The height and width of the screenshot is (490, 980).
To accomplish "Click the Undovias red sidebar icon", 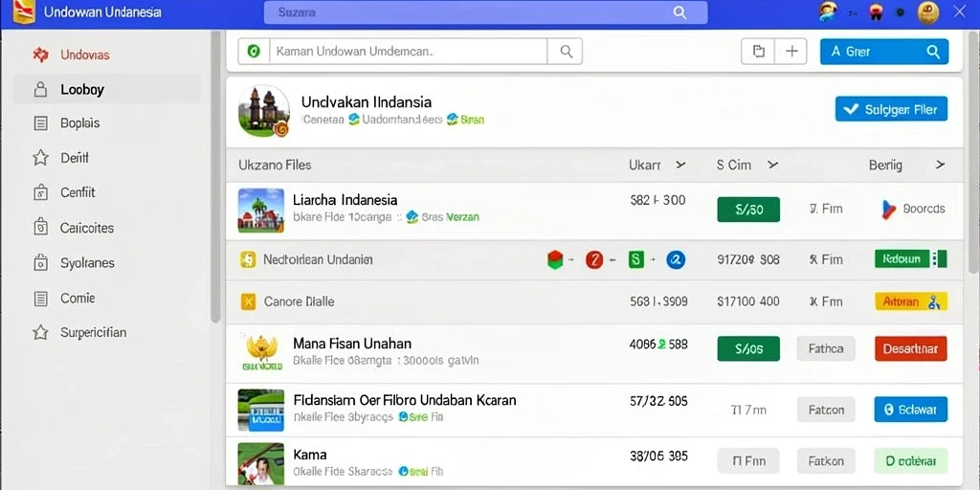I will click(x=40, y=55).
